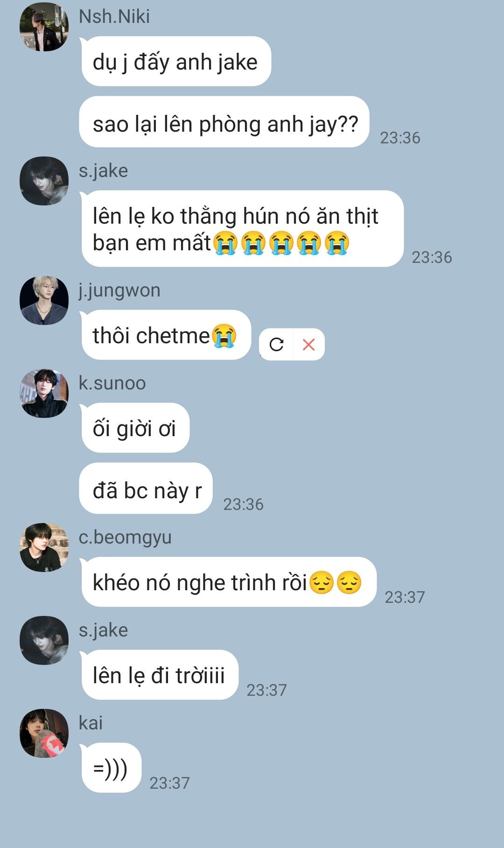Viewport: 504px width, 848px height.
Task: Click the c.beomgyu username label
Action: [x=125, y=537]
